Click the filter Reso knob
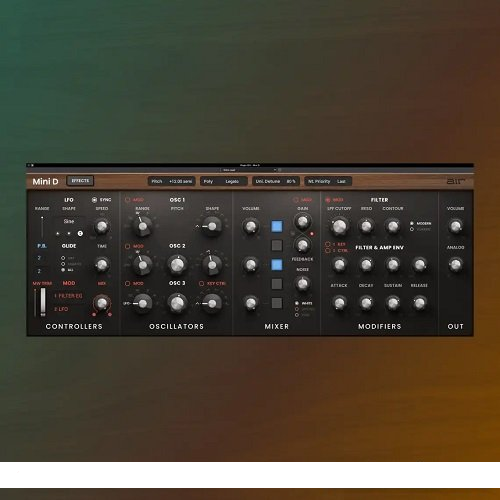The height and width of the screenshot is (500, 500). 366,226
